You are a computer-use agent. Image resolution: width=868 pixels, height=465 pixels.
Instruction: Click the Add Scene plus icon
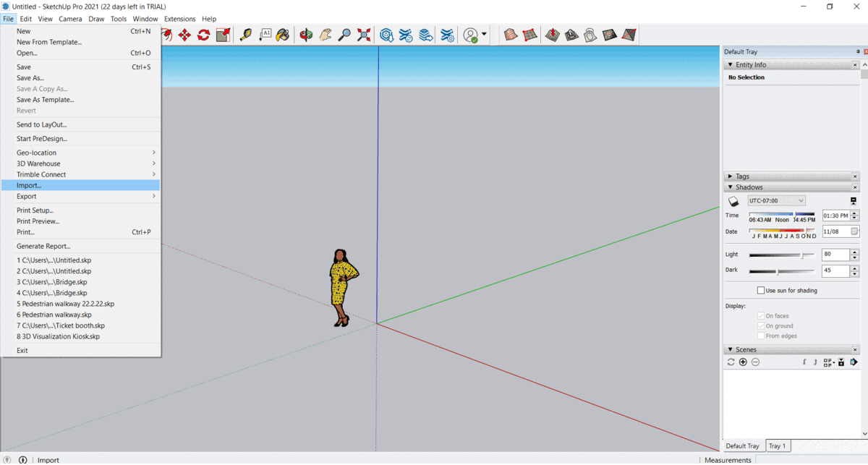tap(743, 362)
